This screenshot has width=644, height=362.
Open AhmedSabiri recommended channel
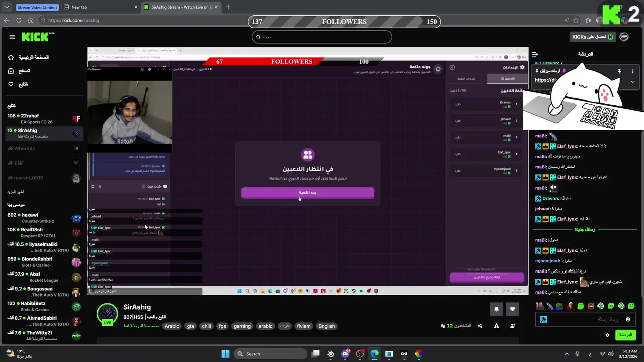pos(44,321)
